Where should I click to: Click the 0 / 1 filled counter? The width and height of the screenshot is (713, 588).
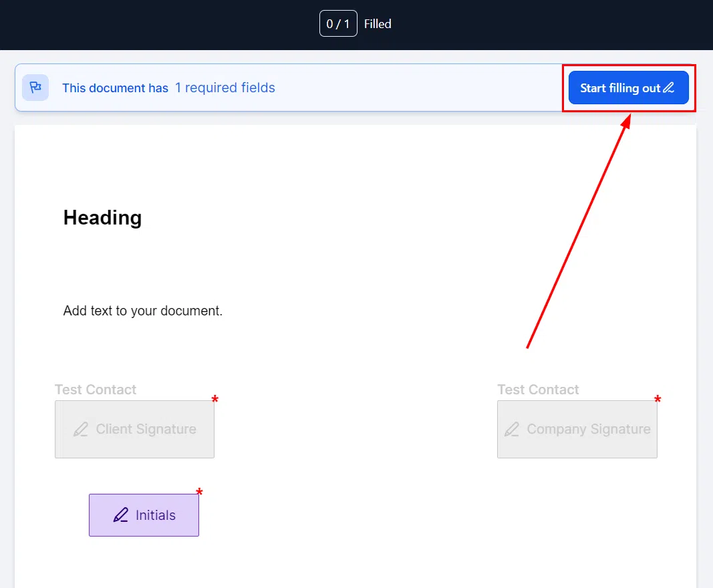click(x=338, y=23)
